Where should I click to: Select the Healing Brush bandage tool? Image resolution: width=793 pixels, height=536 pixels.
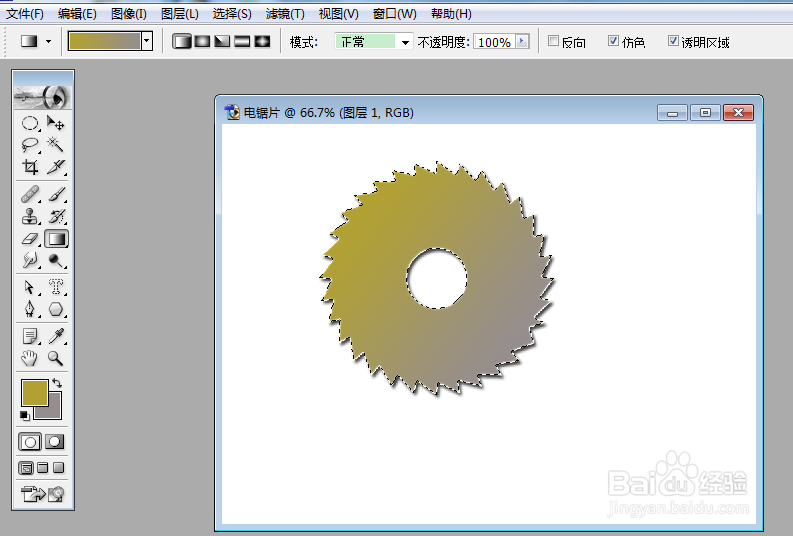[x=30, y=194]
